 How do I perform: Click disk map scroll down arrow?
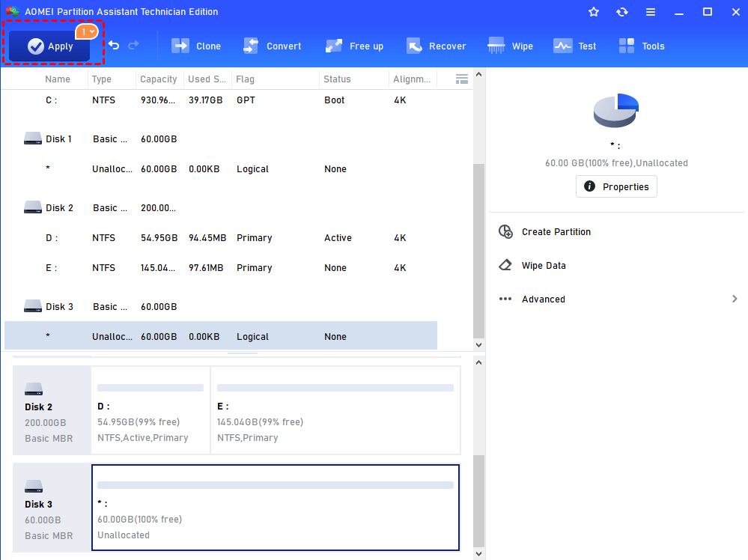pyautogui.click(x=479, y=554)
